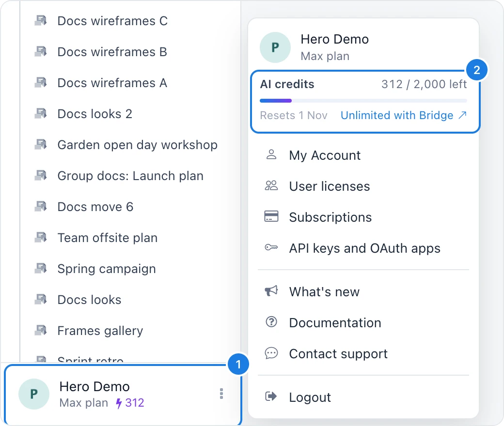Click the board icon beside Garden open day workshop
The width and height of the screenshot is (504, 426).
41,144
